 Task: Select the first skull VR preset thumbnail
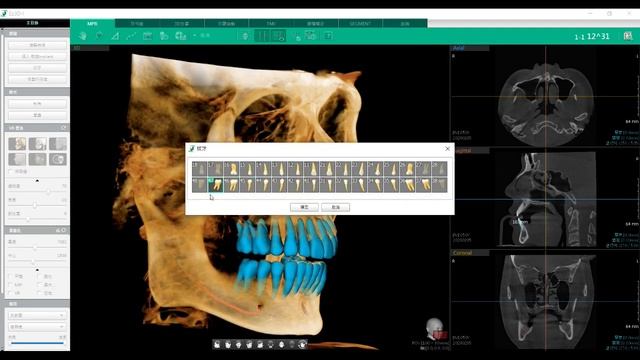(17, 144)
